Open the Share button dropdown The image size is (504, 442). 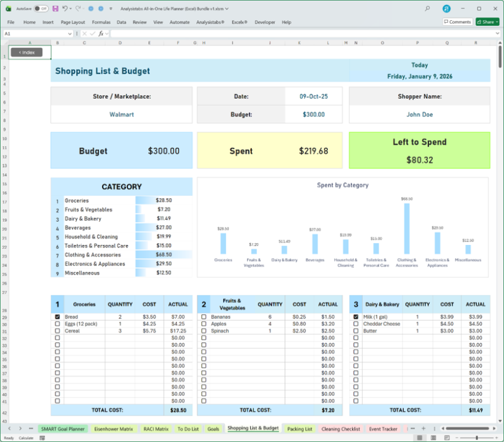tap(497, 22)
